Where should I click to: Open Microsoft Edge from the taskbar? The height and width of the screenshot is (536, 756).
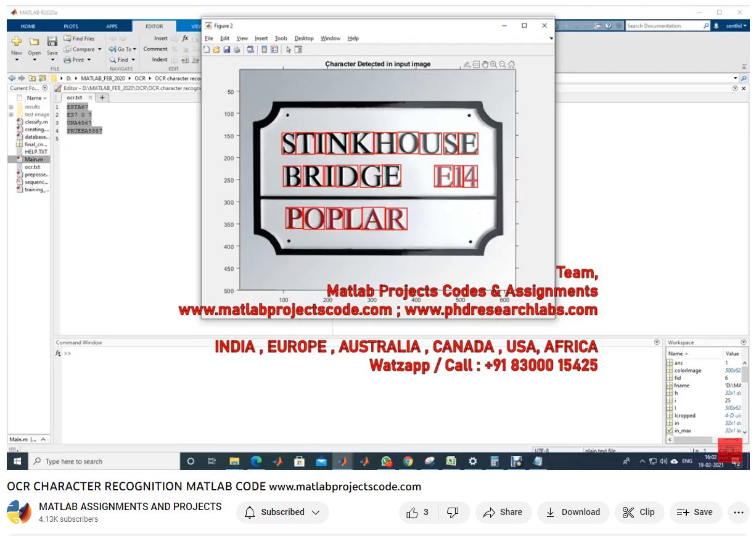point(256,461)
